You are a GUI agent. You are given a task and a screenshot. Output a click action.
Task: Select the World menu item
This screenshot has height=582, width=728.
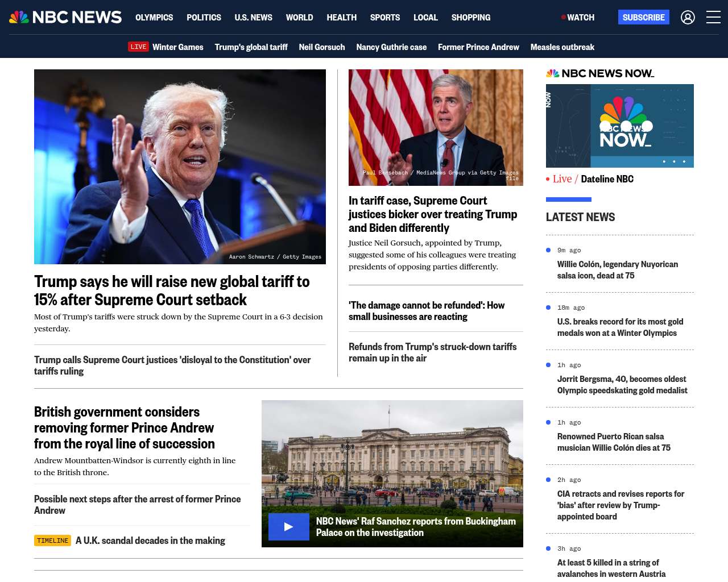[x=299, y=18]
